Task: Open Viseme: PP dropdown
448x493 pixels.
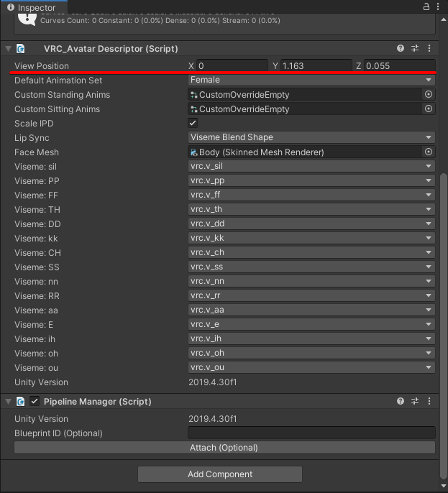Action: point(311,180)
